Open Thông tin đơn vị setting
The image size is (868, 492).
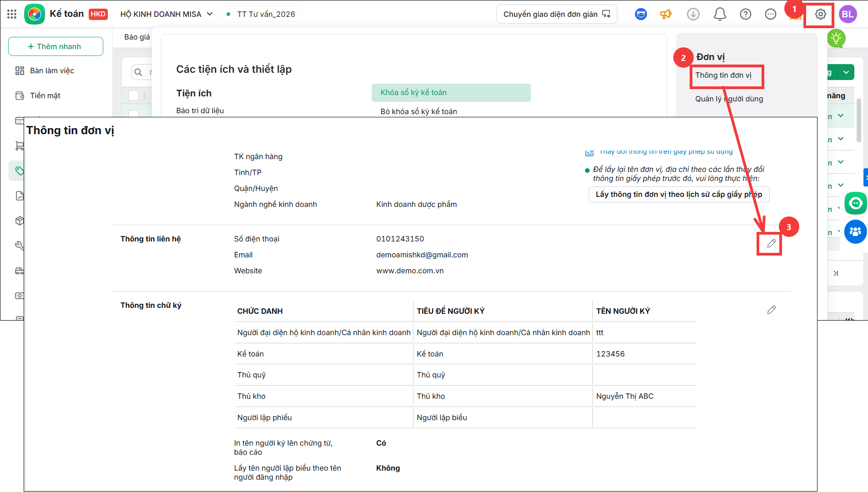(723, 75)
